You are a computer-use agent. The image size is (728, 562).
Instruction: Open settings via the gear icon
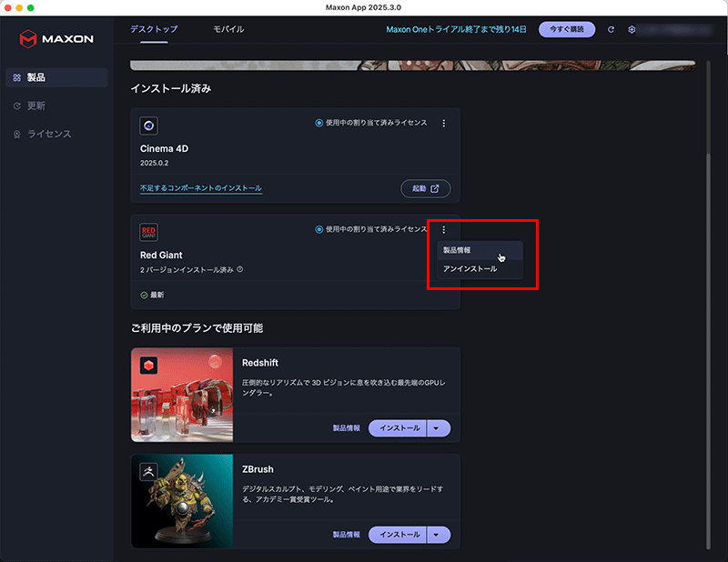pos(632,30)
